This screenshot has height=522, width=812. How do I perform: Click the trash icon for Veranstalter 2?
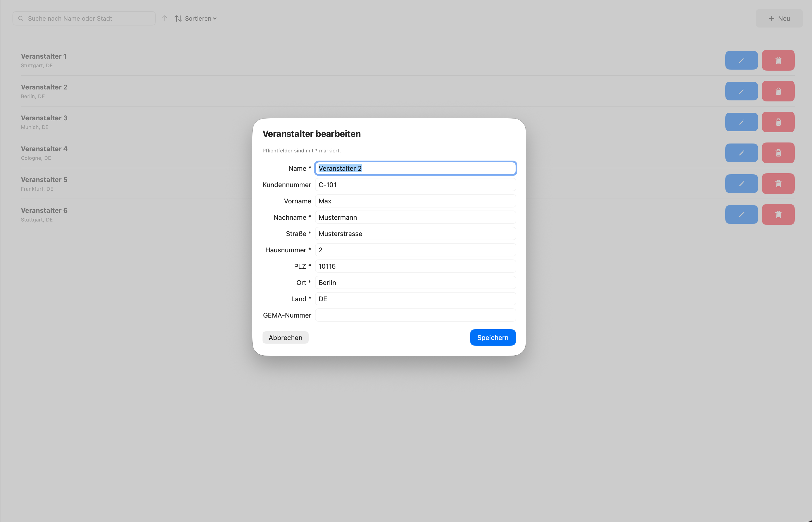778,91
